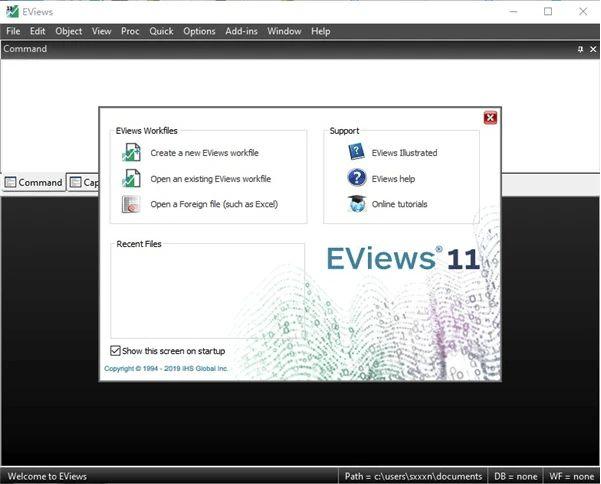Open the Add-ins menu
Image resolution: width=601 pixels, height=484 pixels.
(x=241, y=31)
